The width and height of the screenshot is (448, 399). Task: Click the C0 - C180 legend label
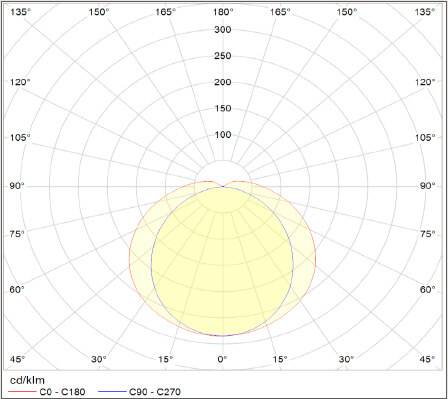click(62, 392)
